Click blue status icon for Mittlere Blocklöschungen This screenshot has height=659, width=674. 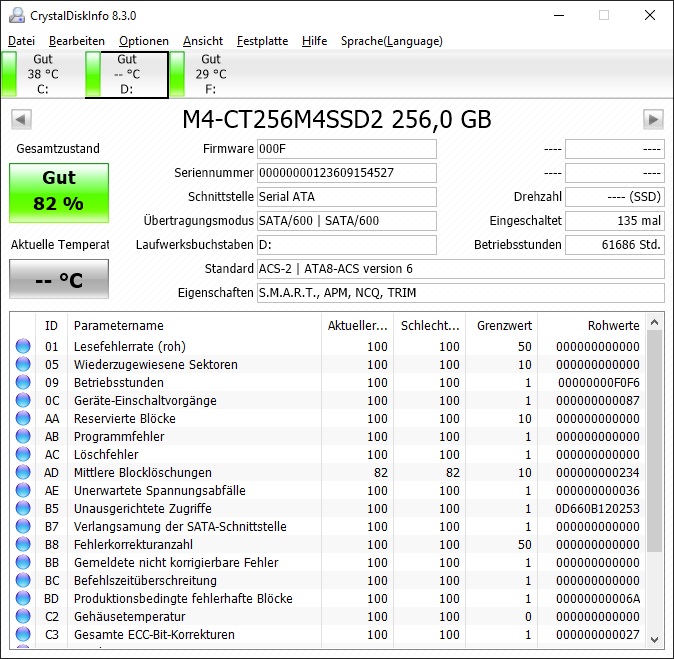(23, 472)
